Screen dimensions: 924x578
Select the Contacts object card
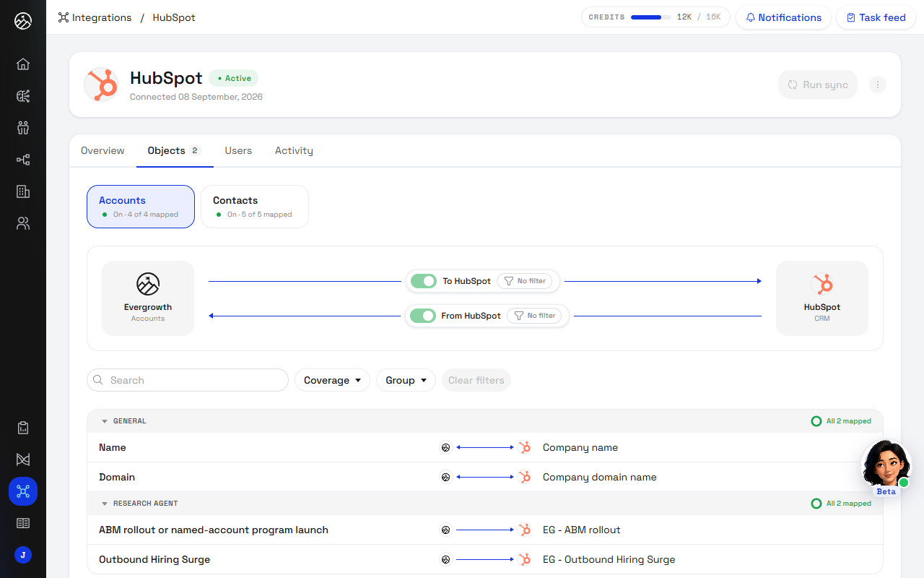[x=255, y=207]
